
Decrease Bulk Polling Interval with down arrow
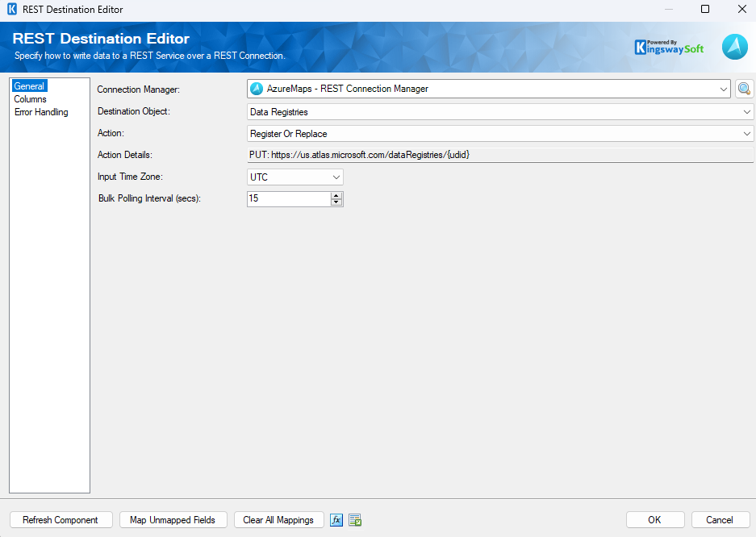click(x=336, y=202)
